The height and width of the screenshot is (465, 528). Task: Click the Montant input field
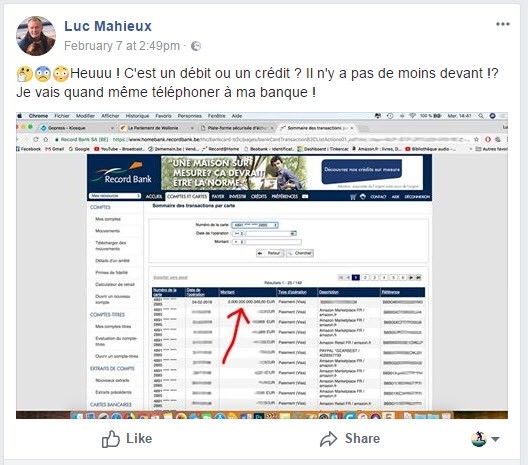[273, 242]
